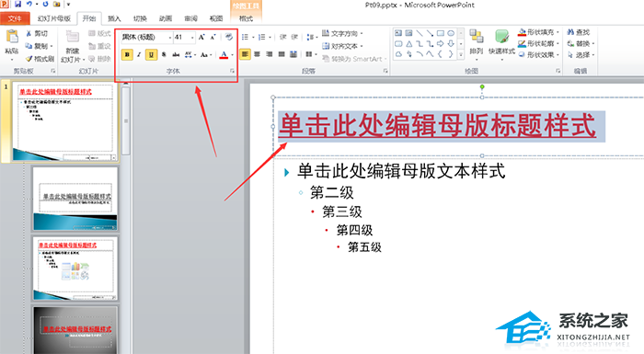This screenshot has width=644, height=354.
Task: Toggle Align Right paragraph alignment
Action: [270, 54]
